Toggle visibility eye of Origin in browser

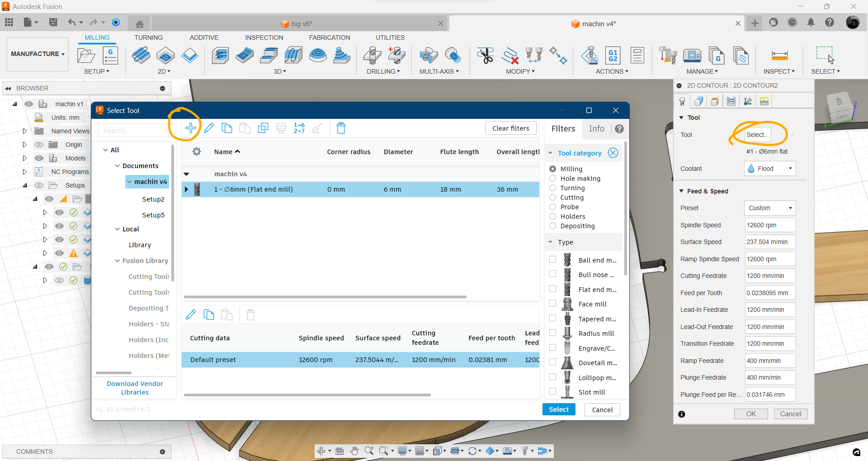[39, 145]
